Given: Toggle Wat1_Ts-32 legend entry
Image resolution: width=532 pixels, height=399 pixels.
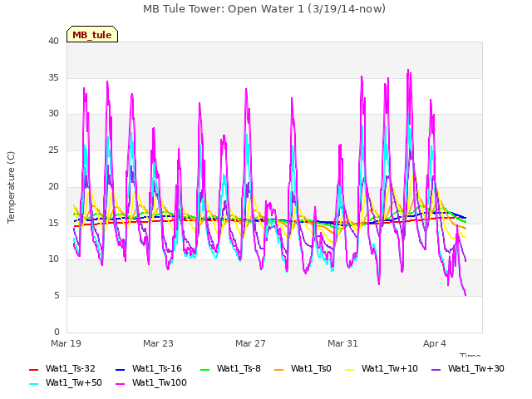Looking at the screenshot, I should 62,368.
